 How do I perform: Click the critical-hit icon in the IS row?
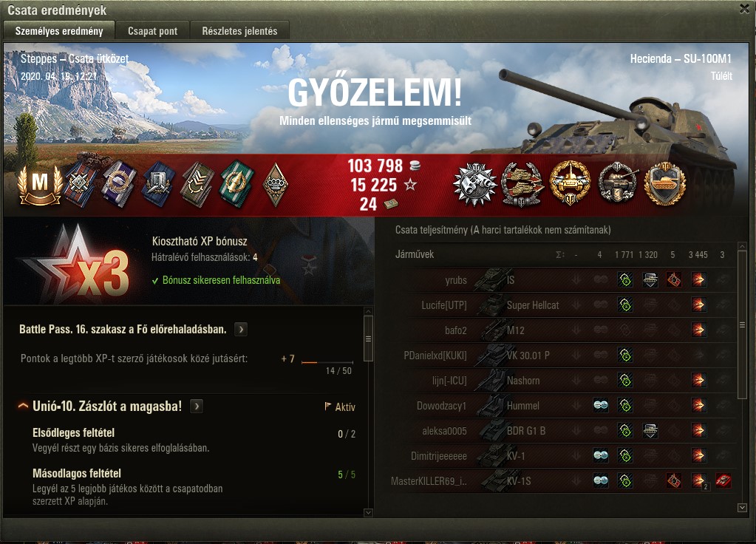click(673, 279)
